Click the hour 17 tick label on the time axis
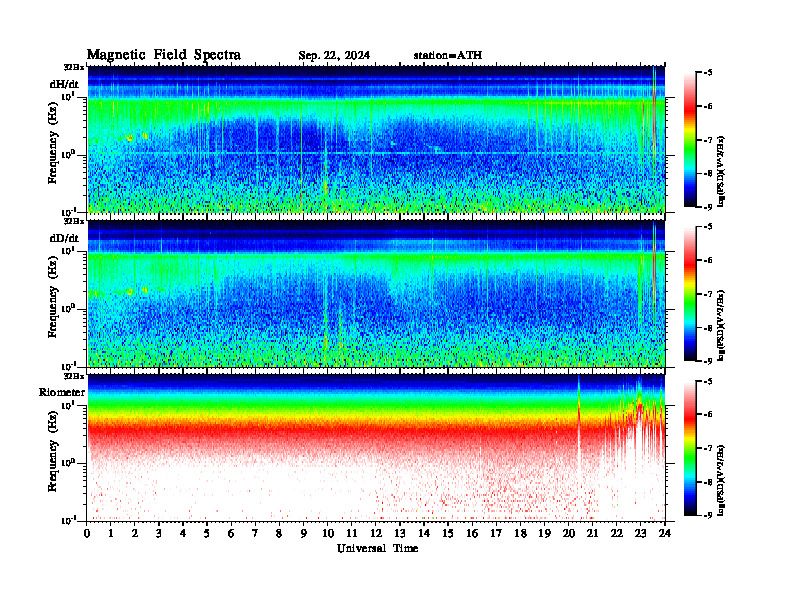 [x=496, y=533]
